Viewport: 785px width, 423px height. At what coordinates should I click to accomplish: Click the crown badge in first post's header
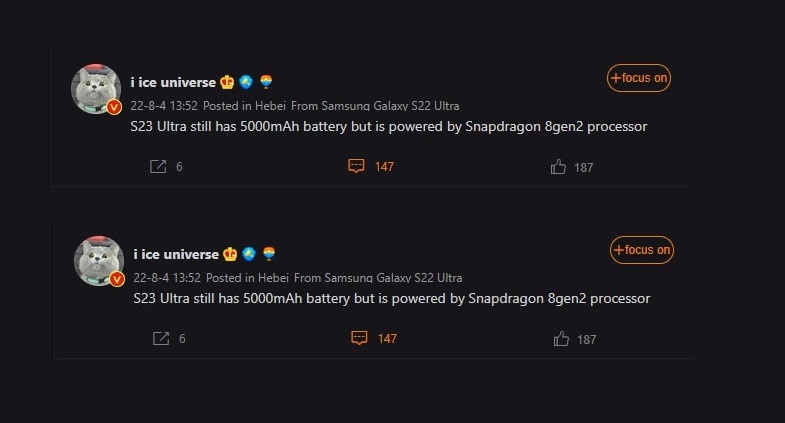coord(227,82)
